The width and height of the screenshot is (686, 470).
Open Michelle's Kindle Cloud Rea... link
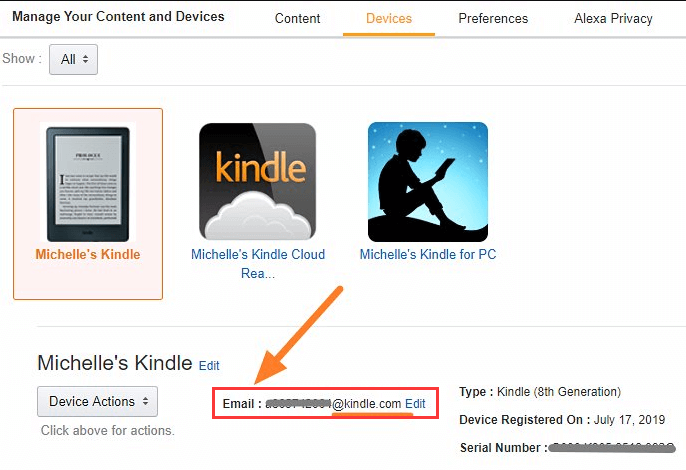tap(258, 264)
